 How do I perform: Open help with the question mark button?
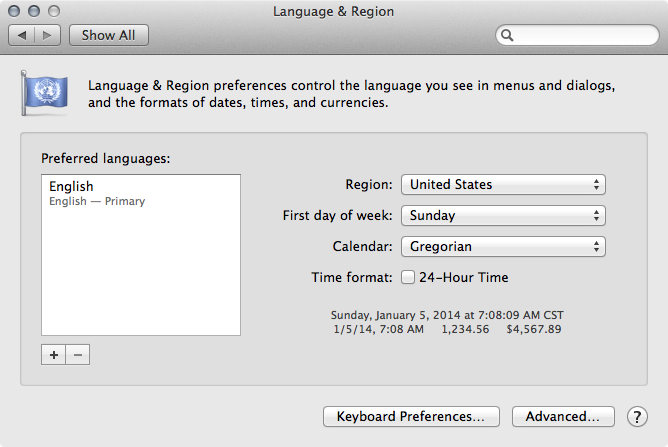[x=637, y=417]
